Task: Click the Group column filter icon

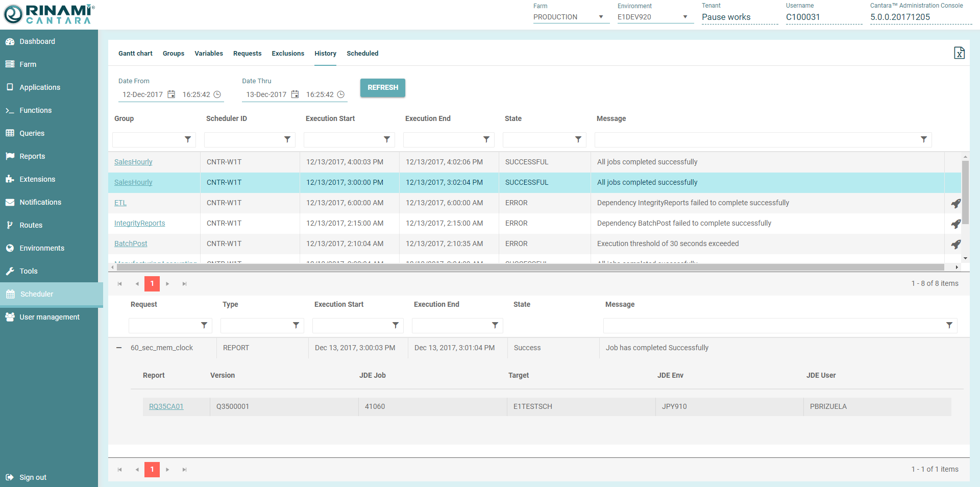Action: pos(188,139)
